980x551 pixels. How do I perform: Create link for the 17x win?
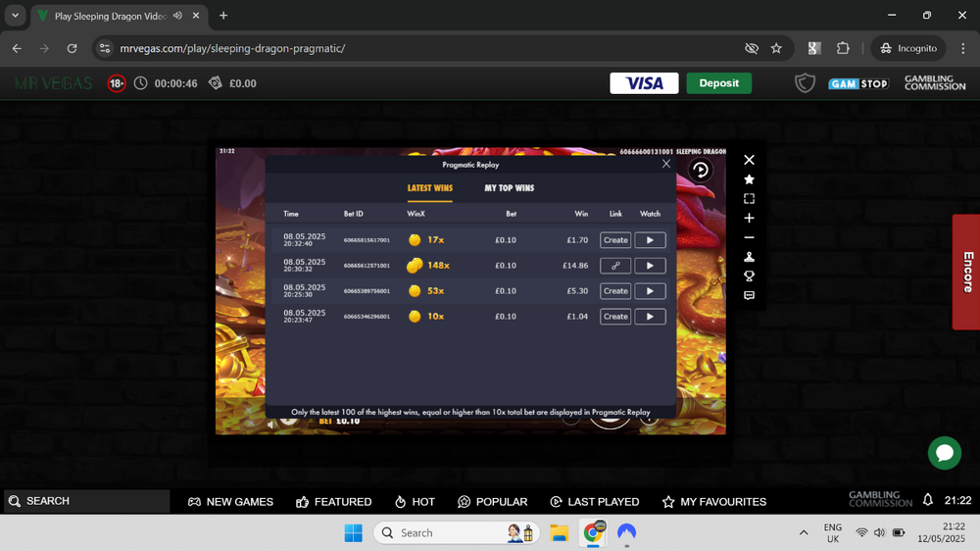coord(615,240)
